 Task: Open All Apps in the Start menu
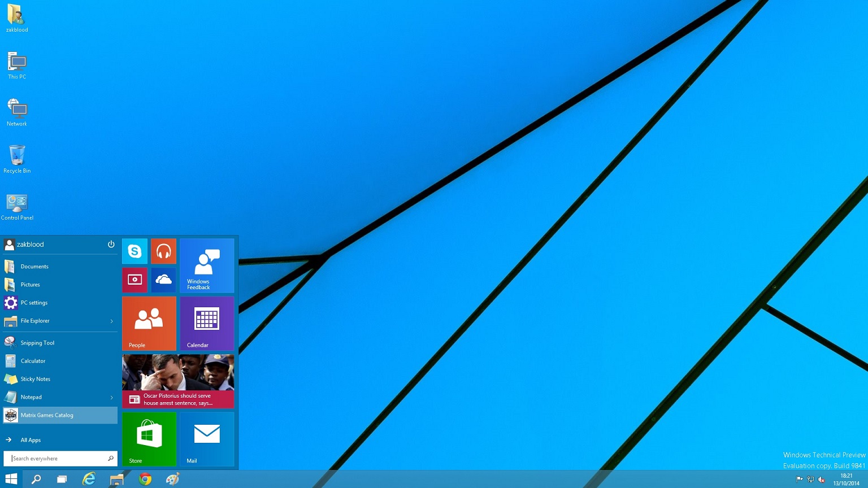[31, 439]
